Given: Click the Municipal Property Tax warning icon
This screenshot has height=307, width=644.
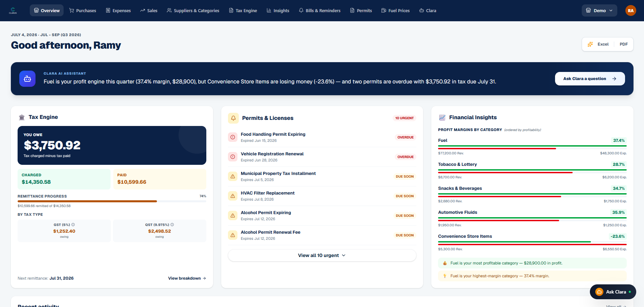Looking at the screenshot, I should point(233,176).
